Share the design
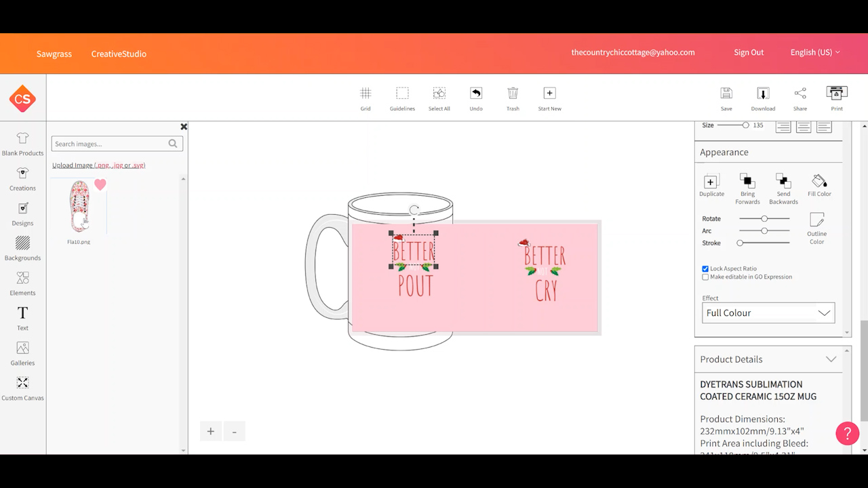Viewport: 868px width, 488px height. [x=800, y=98]
